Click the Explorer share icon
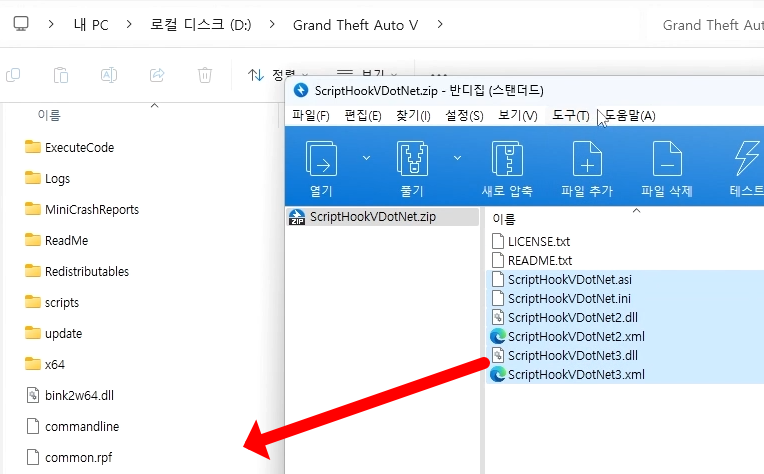The width and height of the screenshot is (764, 474). point(157,75)
